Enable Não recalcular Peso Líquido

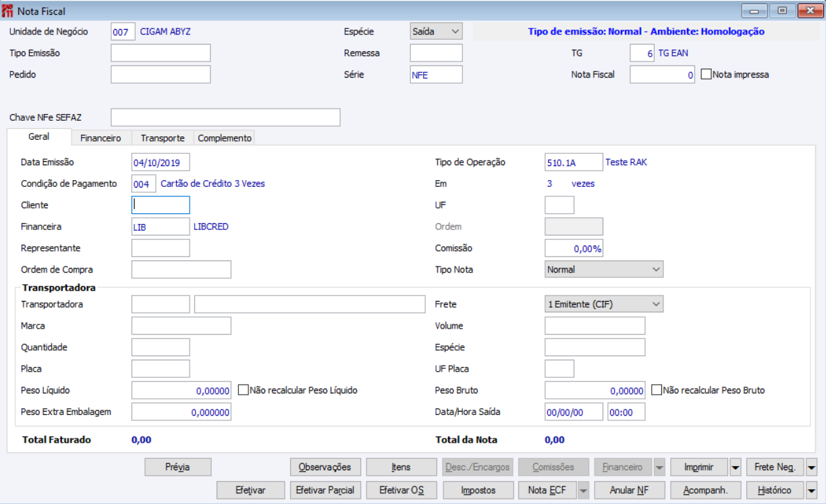coord(244,390)
